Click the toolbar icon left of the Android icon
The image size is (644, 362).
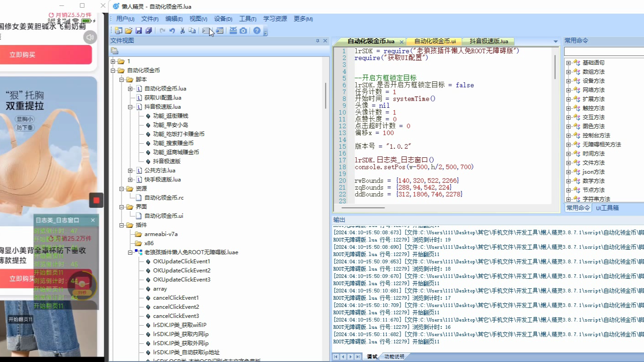coord(219,30)
